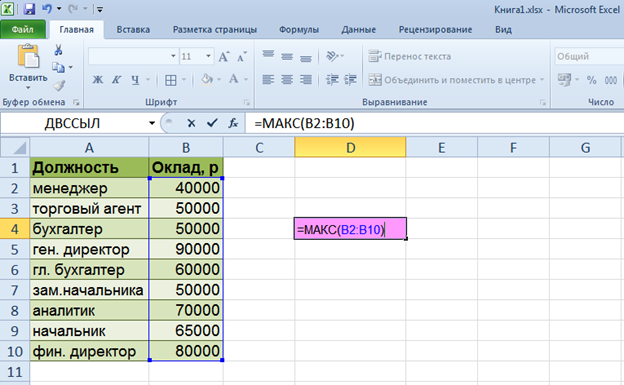Image resolution: width=624 pixels, height=385 pixels.
Task: Increase font size with large A
Action: (224, 57)
